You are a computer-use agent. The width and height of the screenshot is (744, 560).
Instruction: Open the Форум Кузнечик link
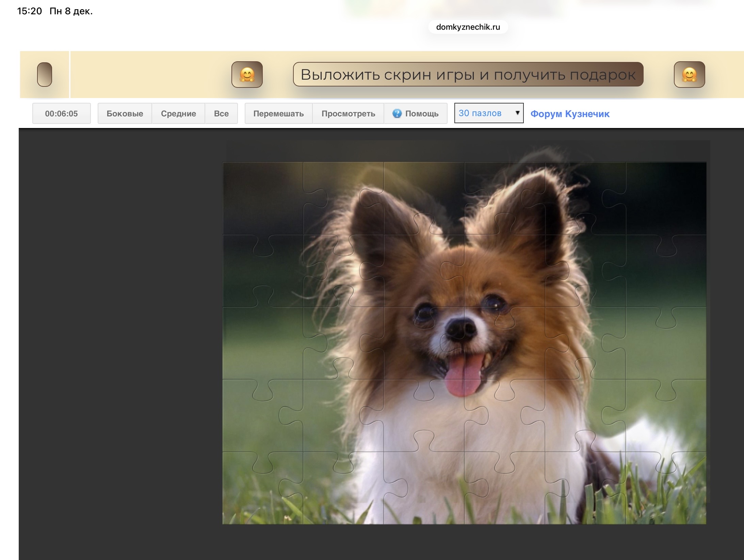tap(570, 114)
